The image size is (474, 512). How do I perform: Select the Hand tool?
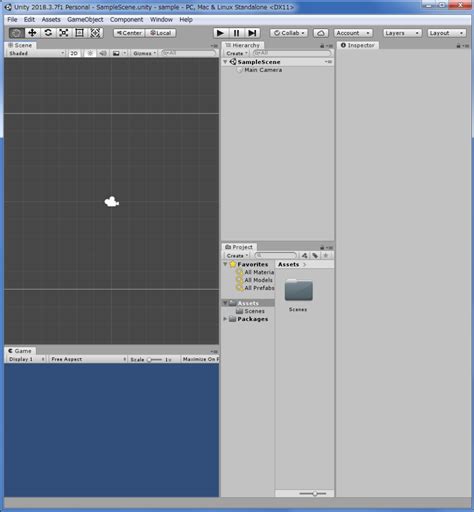16,33
